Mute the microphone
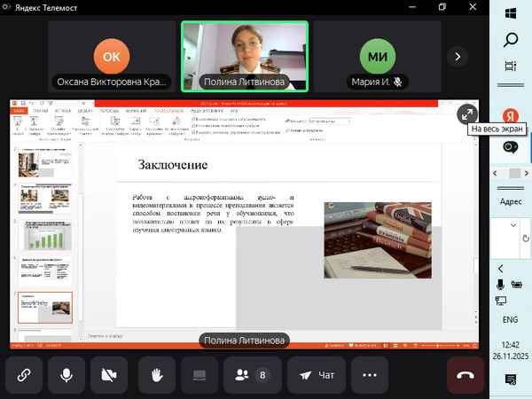Screen dimensions: 532x399 66,375
